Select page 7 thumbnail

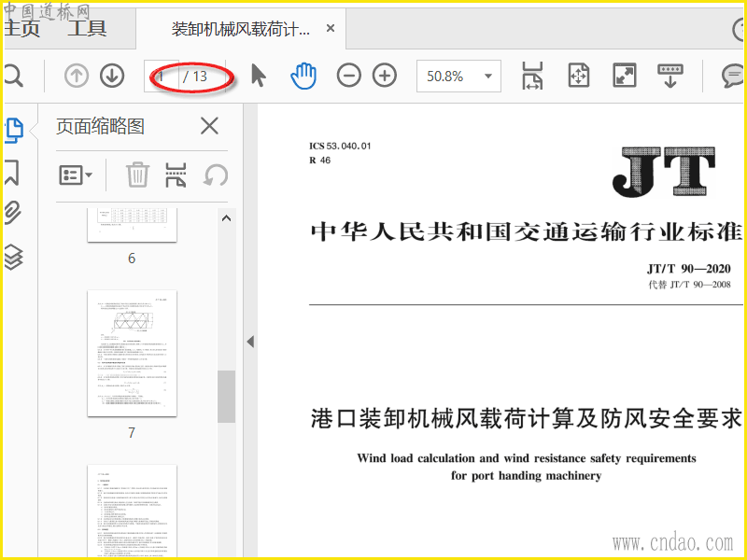pyautogui.click(x=132, y=354)
